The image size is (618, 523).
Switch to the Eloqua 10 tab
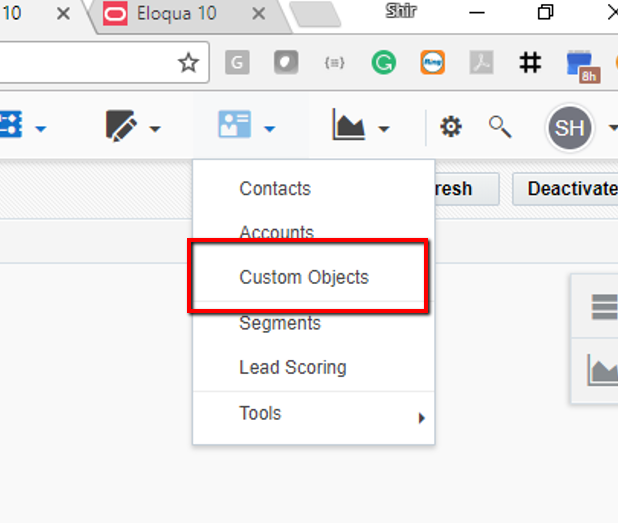point(177,14)
